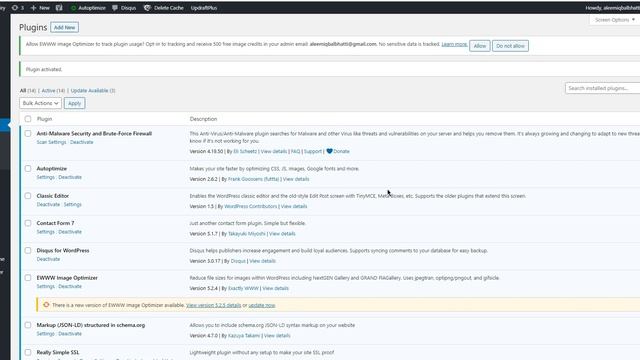Open the UpdraftPlus admin bar menu
The image size is (640, 360).
pos(204,8)
